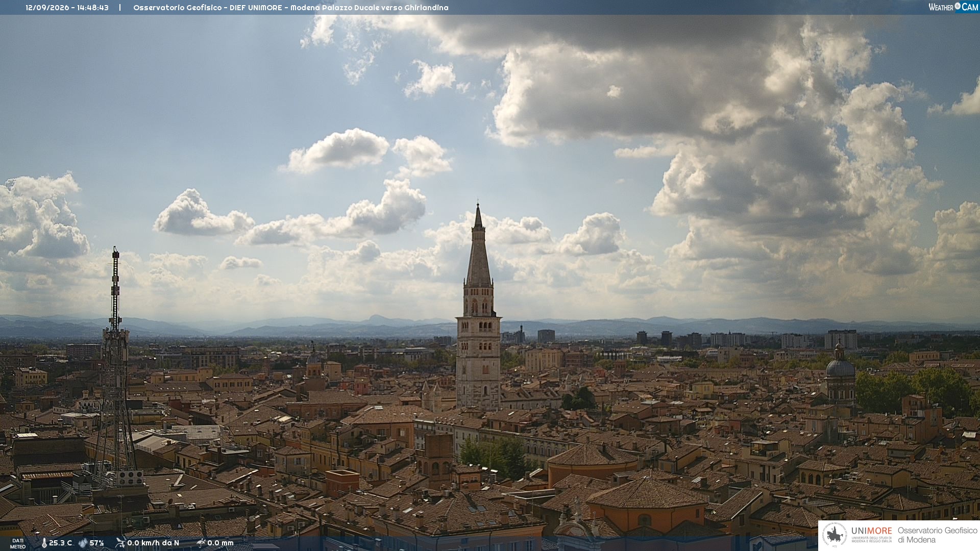980x551 pixels.
Task: Click the domed church on the right
Action: [840, 375]
